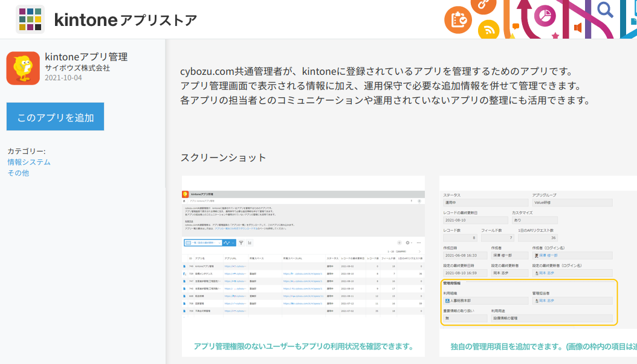
Task: Open the その他 category link
Action: coord(18,173)
